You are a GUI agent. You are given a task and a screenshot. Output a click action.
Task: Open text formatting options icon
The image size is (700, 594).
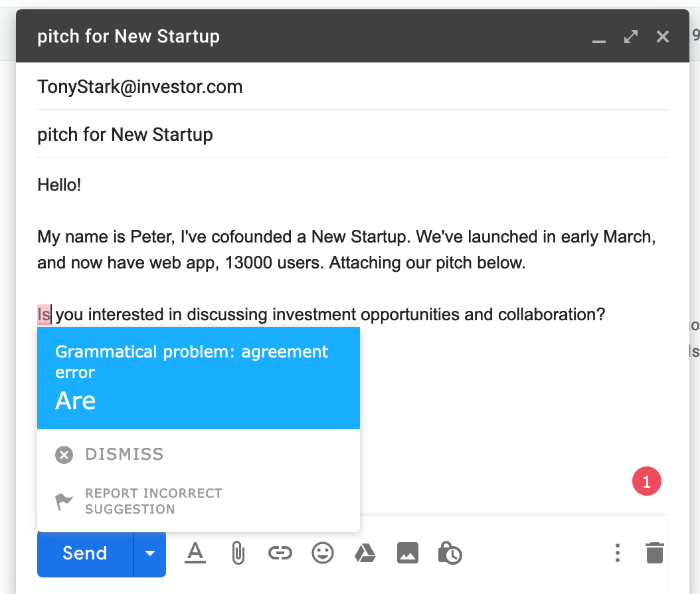tap(196, 553)
